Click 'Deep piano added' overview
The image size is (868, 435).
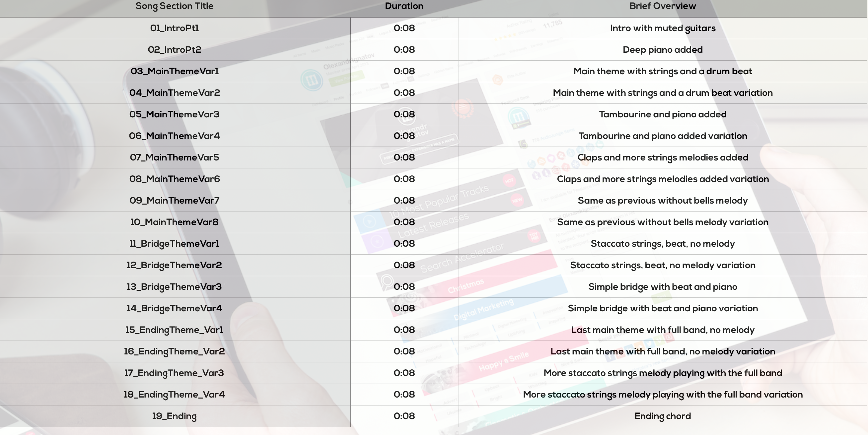point(663,50)
